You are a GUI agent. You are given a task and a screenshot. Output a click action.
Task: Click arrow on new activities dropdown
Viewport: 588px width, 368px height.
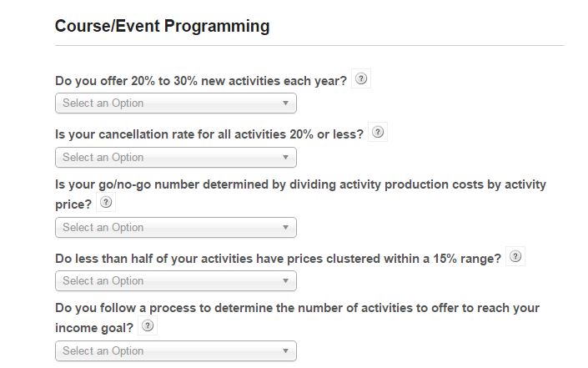pyautogui.click(x=285, y=103)
